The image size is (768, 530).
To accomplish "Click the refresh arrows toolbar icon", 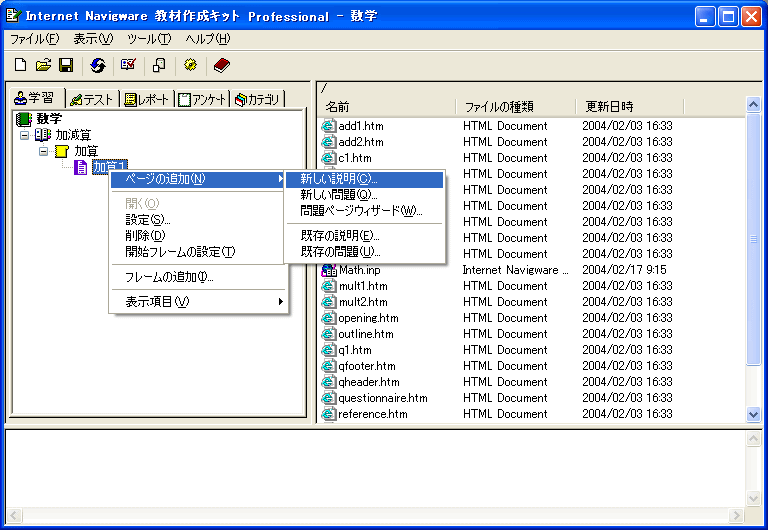I will coord(97,65).
